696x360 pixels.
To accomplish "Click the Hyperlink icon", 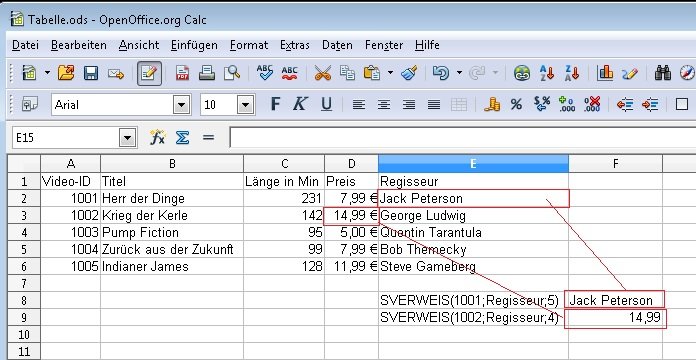I will pos(522,72).
